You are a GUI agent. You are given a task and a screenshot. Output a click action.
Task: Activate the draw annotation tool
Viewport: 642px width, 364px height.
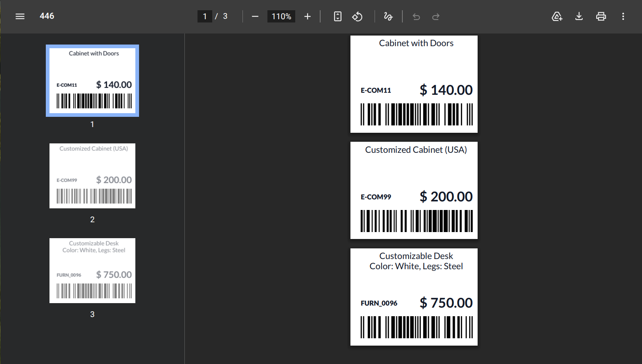tap(388, 16)
